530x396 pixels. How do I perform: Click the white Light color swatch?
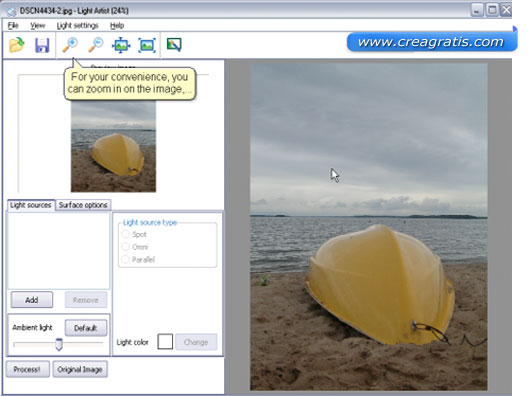(165, 342)
